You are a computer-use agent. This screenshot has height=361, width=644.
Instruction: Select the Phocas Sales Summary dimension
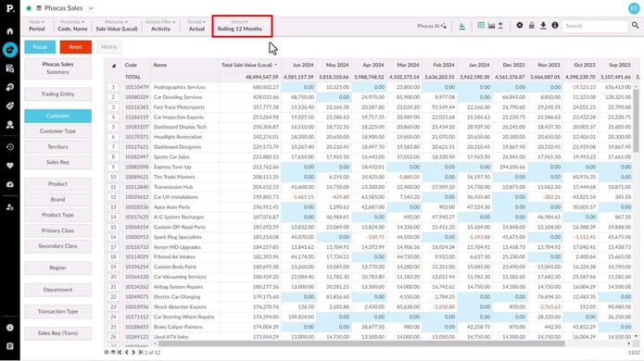coord(57,68)
